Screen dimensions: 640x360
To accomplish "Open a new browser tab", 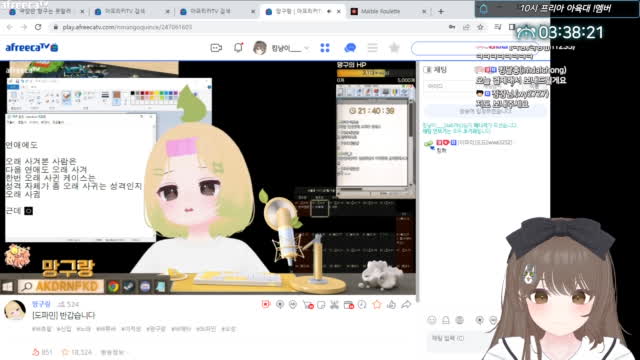I will (441, 11).
